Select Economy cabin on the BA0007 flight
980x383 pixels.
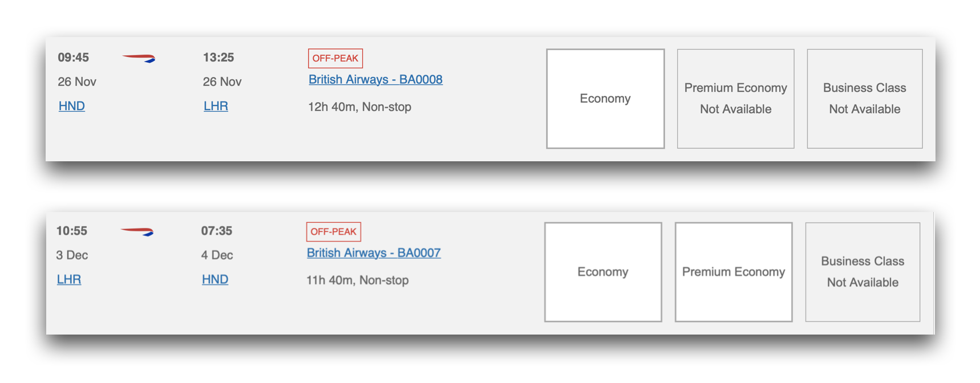pyautogui.click(x=603, y=272)
